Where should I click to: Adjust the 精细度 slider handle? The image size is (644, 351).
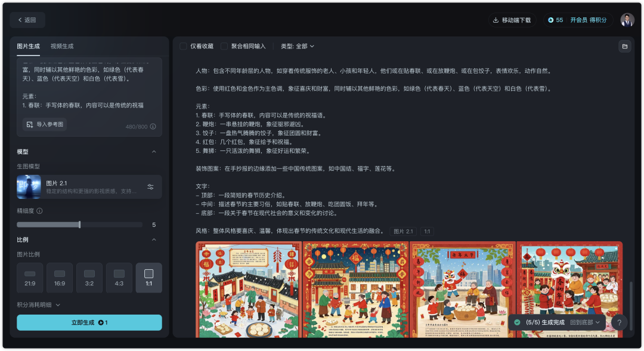80,225
